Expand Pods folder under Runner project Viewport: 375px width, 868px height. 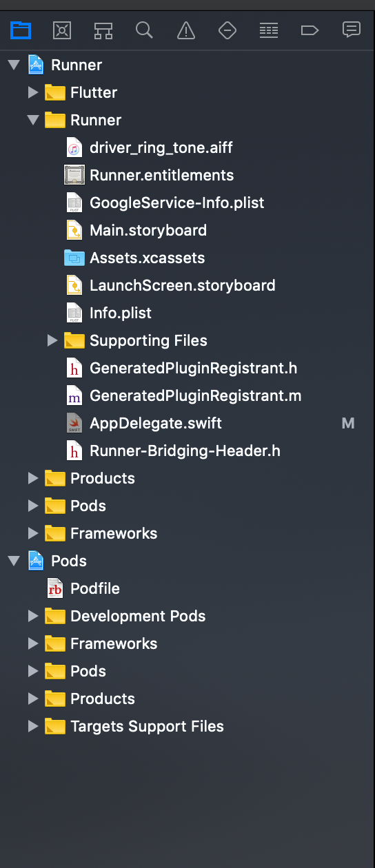(x=33, y=506)
